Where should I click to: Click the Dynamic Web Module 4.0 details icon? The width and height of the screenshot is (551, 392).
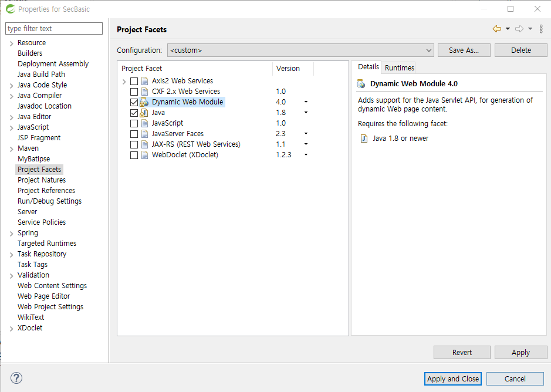click(x=361, y=84)
